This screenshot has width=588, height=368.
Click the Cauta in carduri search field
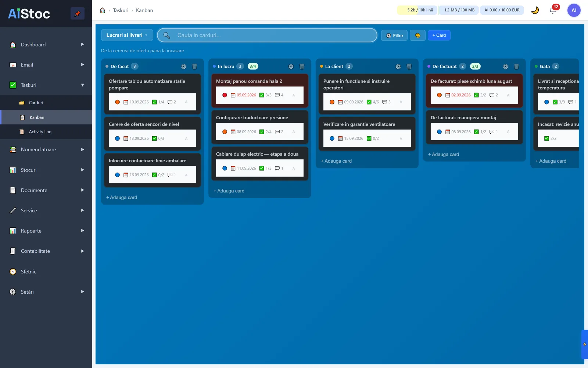[267, 35]
